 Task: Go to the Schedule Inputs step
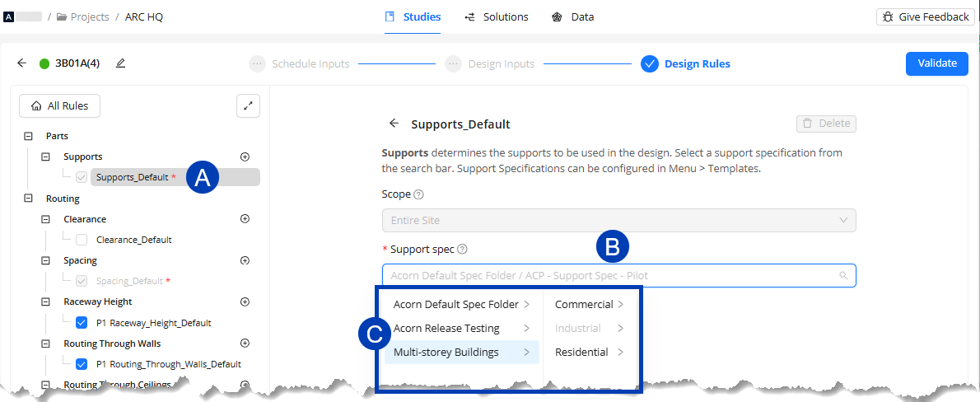300,63
